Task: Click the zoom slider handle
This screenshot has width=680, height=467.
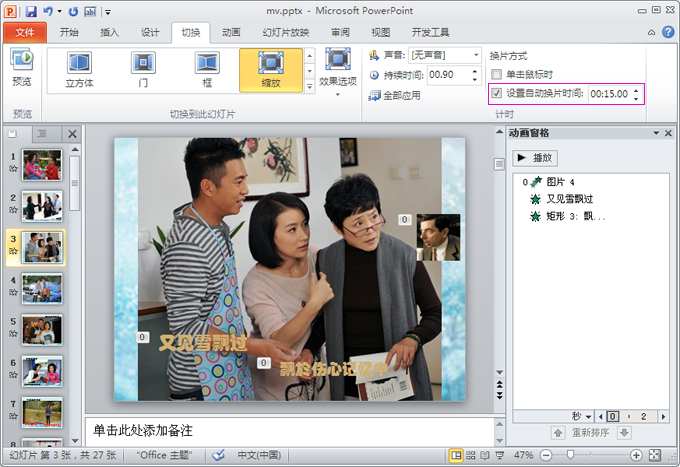Action: click(x=570, y=454)
